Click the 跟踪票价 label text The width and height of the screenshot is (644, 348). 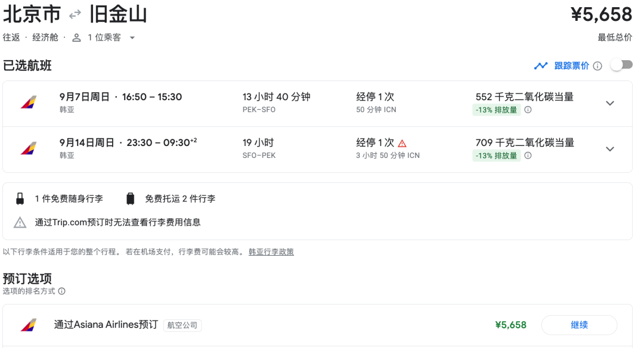(x=571, y=66)
